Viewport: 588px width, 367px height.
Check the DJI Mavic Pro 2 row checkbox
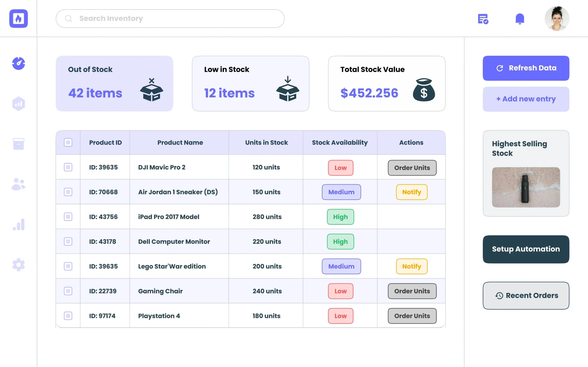[68, 167]
